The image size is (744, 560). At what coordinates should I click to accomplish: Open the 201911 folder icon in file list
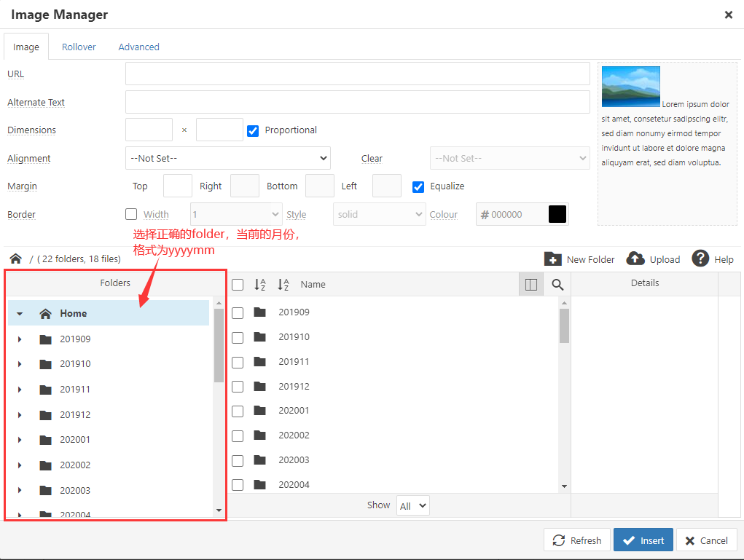coord(260,362)
